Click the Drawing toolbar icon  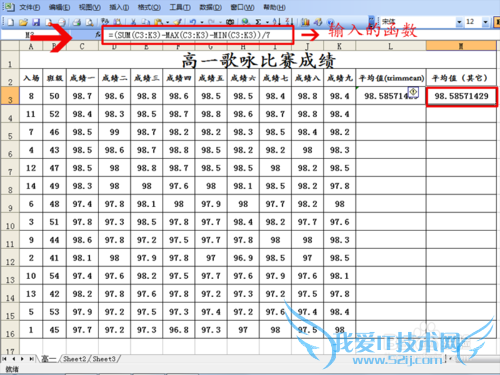click(318, 22)
